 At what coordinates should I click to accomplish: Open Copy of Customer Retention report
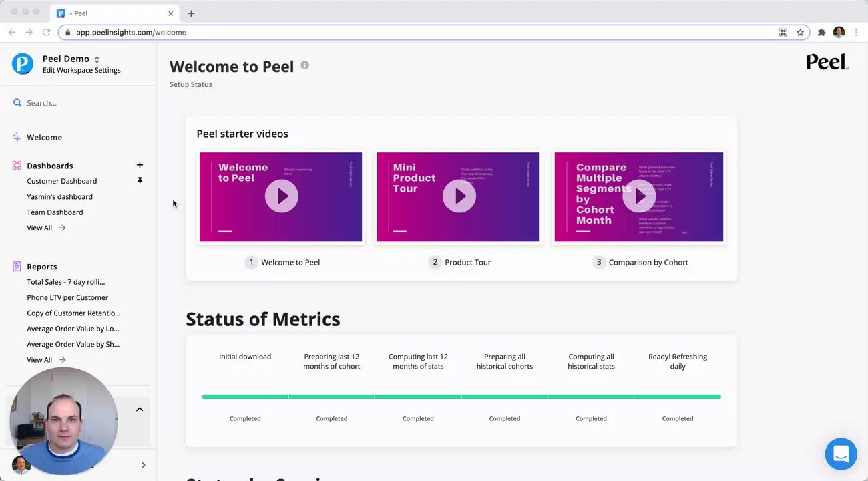[73, 313]
